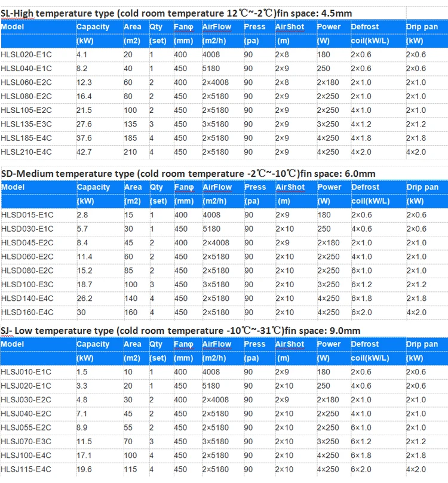Click Capacity header in the SL-High table

pyautogui.click(x=93, y=27)
